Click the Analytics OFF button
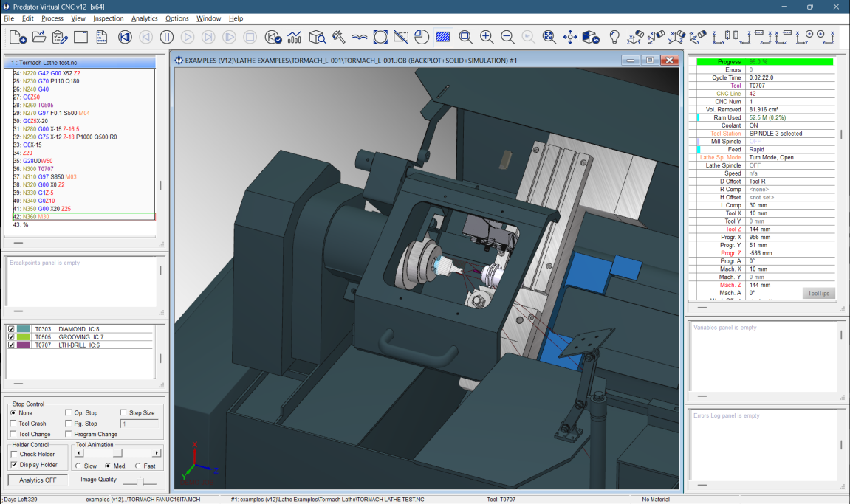850x504 pixels. pyautogui.click(x=37, y=480)
